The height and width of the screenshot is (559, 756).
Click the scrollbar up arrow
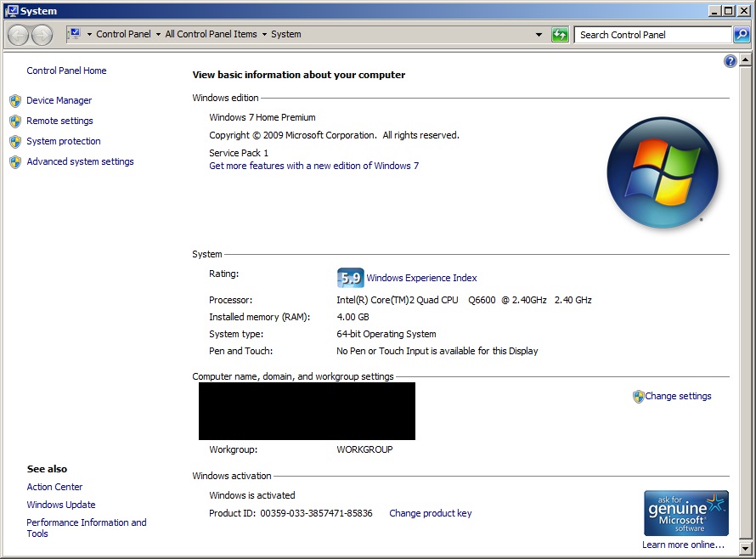tap(745, 60)
